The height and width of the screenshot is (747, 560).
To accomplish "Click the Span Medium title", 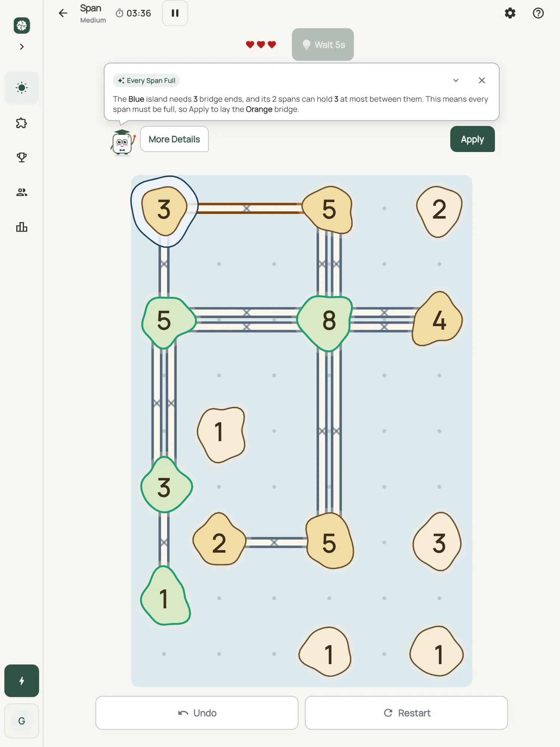I will click(x=93, y=13).
